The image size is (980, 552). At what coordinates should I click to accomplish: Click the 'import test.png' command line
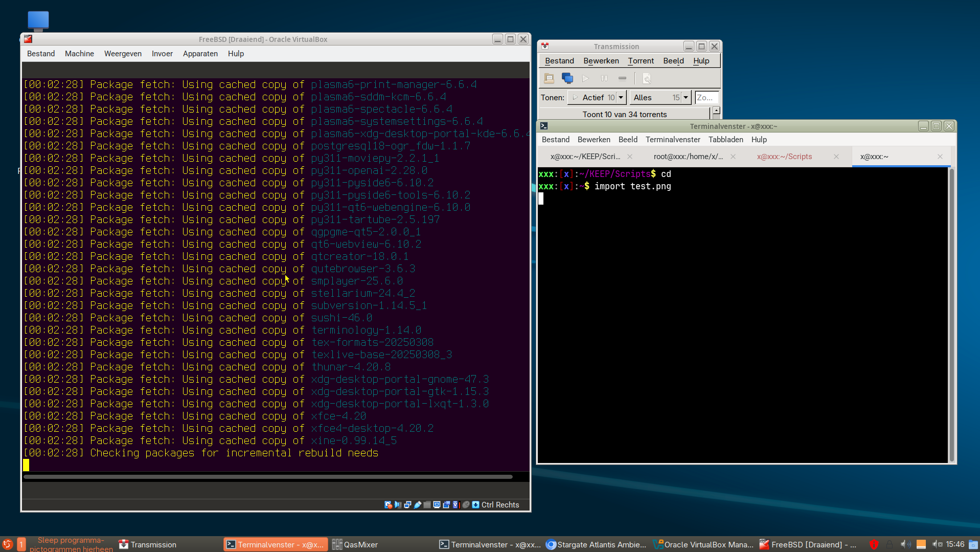click(632, 186)
